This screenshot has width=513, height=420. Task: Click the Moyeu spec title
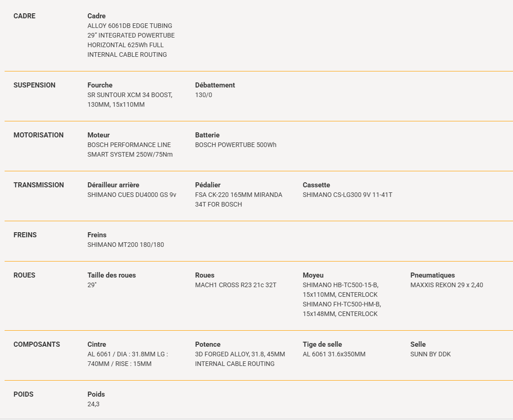pos(313,275)
